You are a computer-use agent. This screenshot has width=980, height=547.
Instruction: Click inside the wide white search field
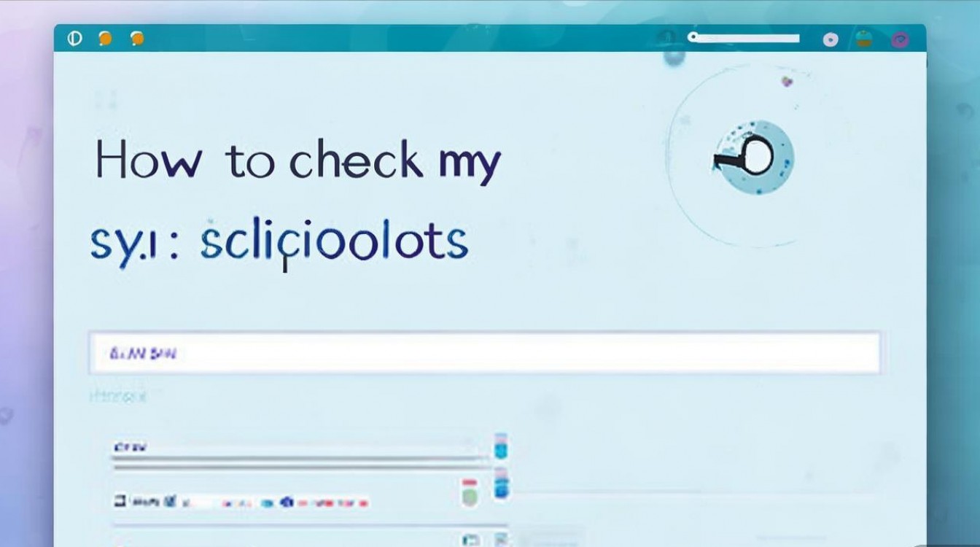(484, 354)
